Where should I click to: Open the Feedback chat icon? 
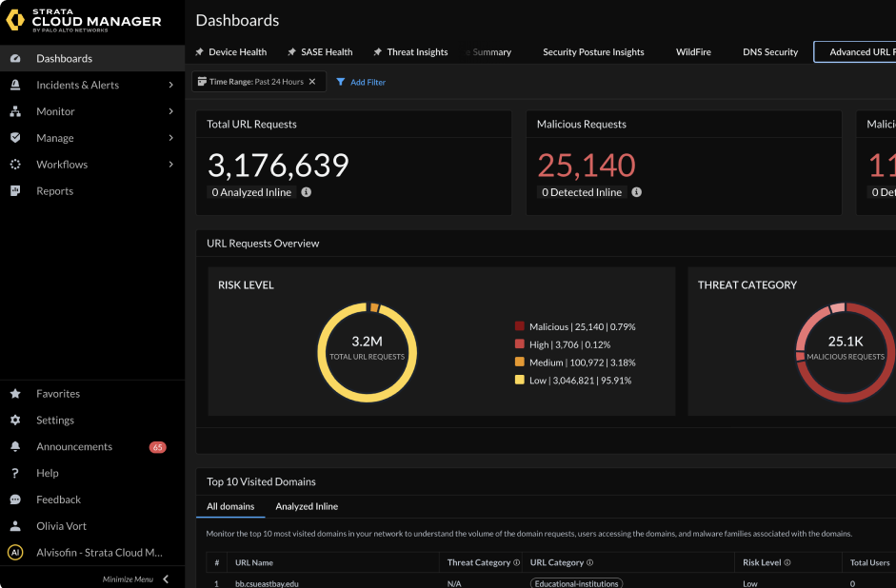15,500
